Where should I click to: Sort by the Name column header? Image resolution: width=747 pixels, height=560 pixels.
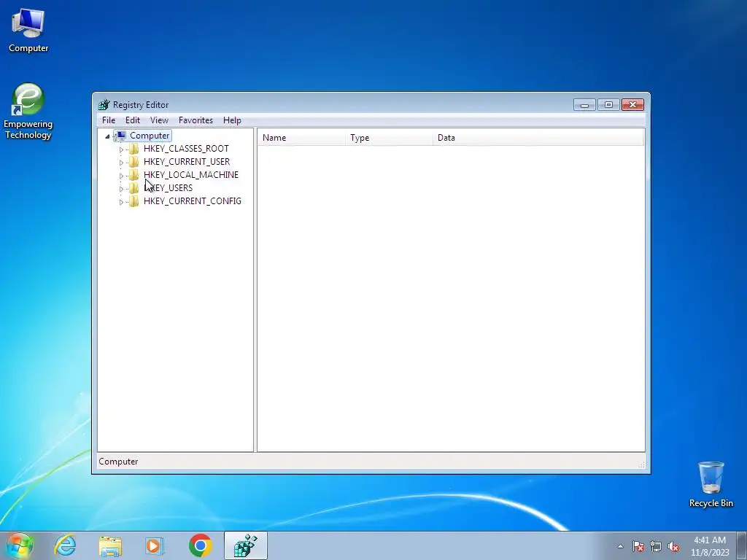(301, 138)
